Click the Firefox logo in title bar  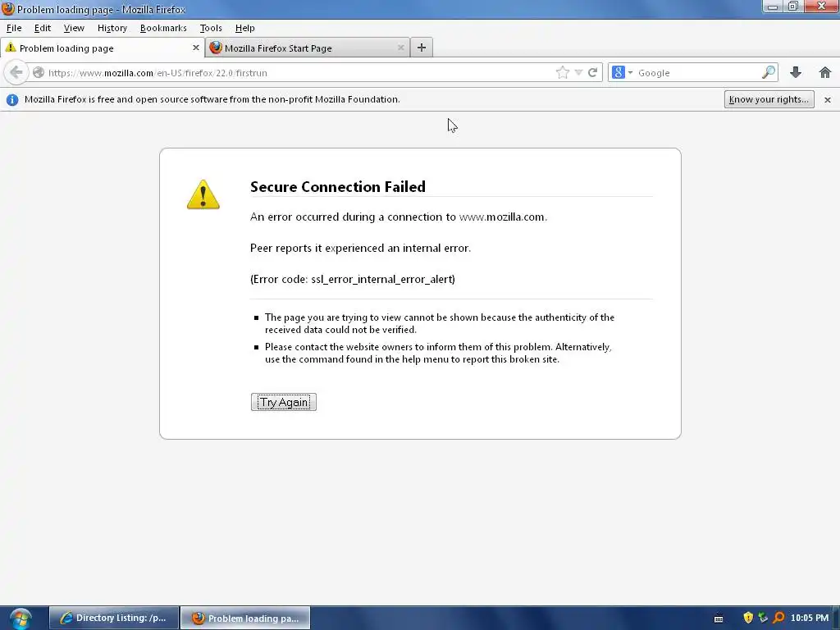(7, 8)
